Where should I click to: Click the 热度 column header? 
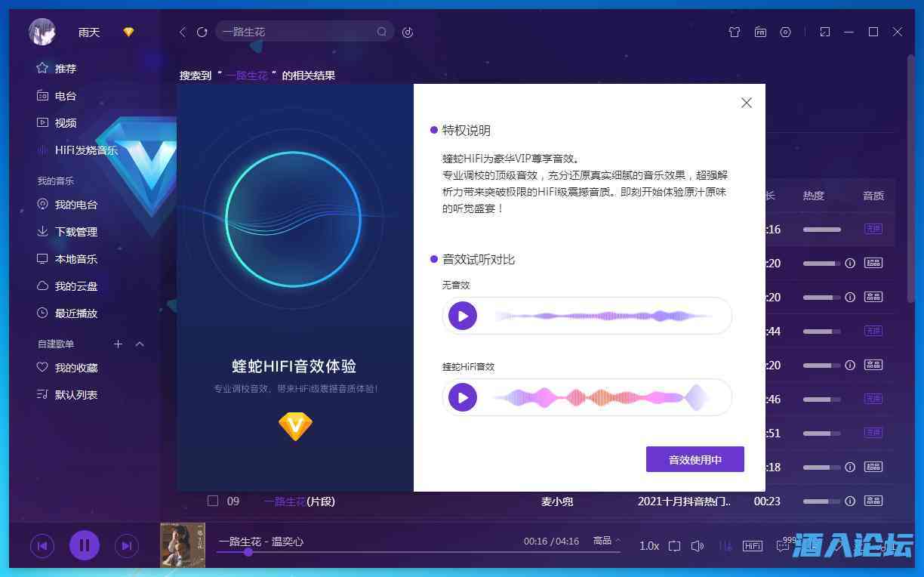814,196
